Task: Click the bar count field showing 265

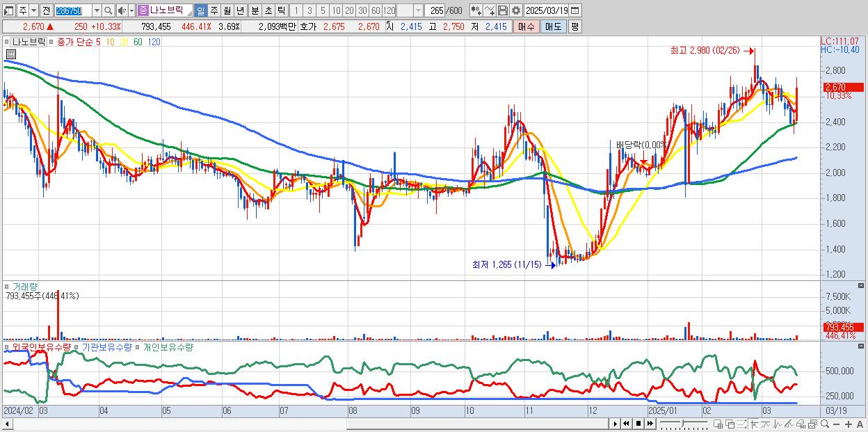Action: click(x=435, y=10)
